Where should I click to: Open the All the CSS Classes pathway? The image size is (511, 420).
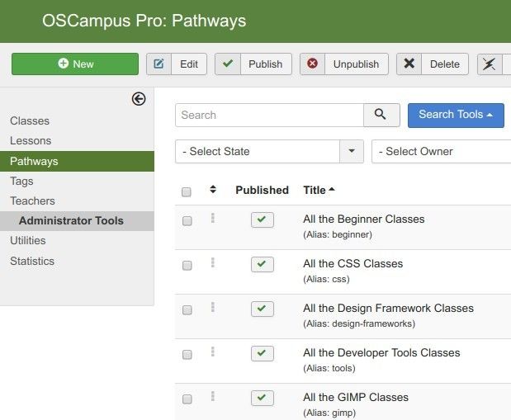[353, 263]
